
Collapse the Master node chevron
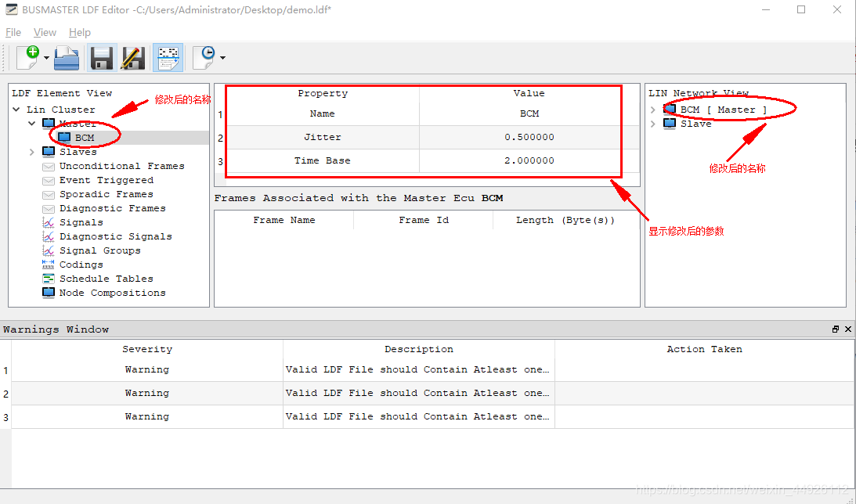pyautogui.click(x=31, y=124)
